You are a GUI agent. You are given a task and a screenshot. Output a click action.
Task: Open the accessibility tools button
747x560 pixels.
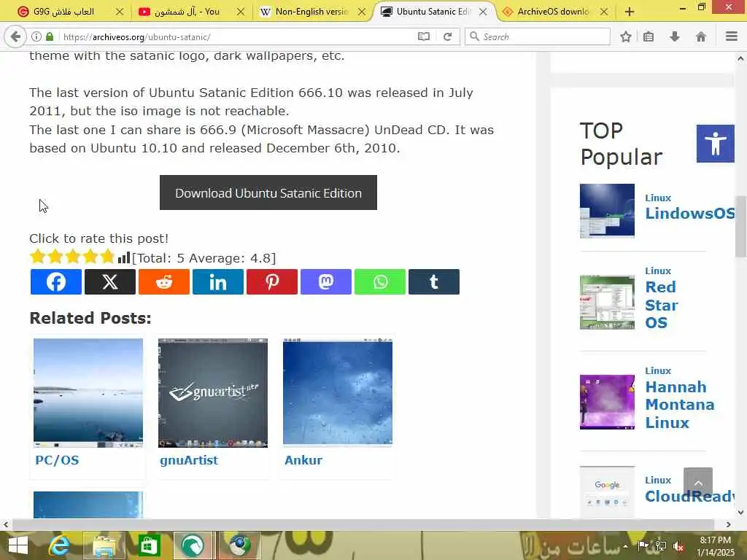click(715, 144)
